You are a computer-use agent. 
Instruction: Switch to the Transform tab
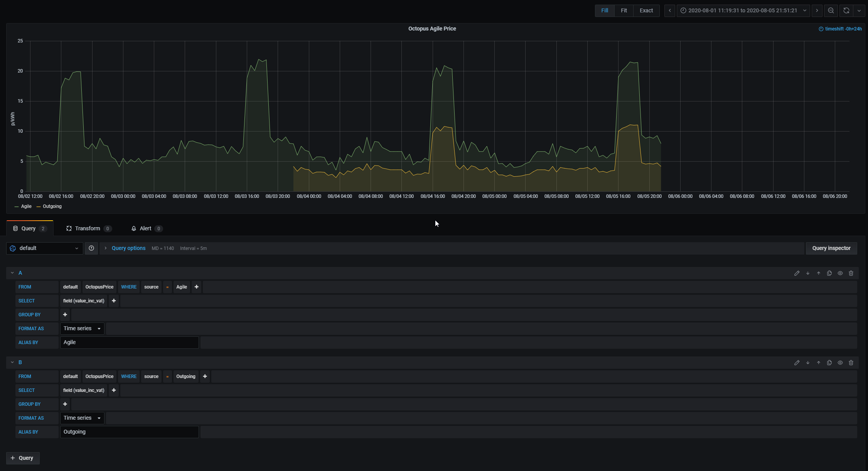88,228
